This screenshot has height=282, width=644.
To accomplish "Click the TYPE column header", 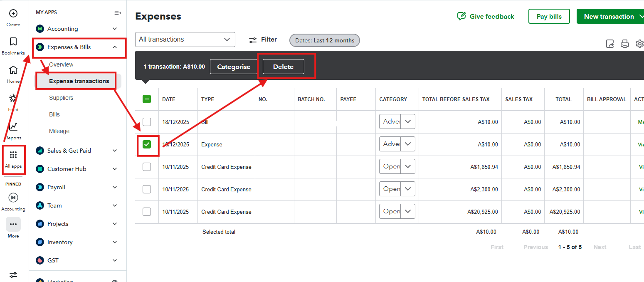I will click(x=208, y=99).
